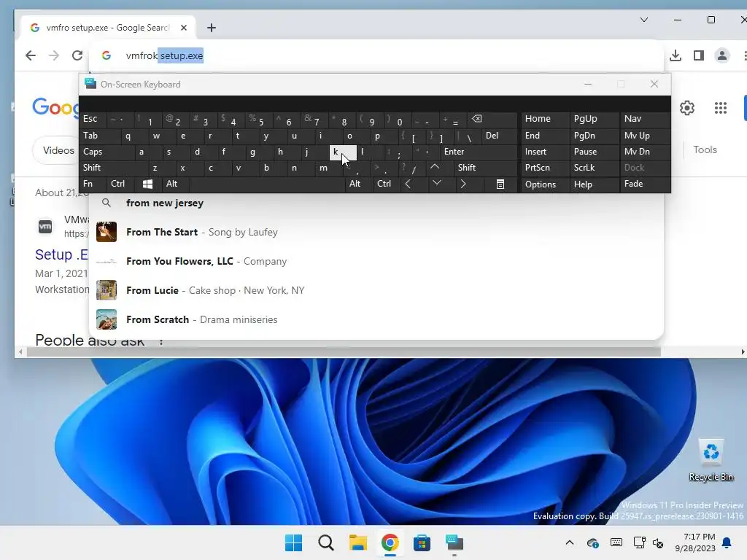Select 'From The Start' song suggestion
This screenshot has height=560, width=747.
coord(376,232)
